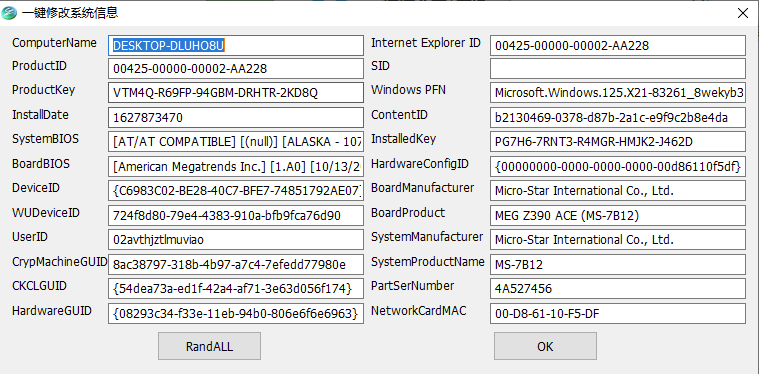Click the ProductKey label text
Image resolution: width=759 pixels, height=374 pixels.
coord(44,90)
